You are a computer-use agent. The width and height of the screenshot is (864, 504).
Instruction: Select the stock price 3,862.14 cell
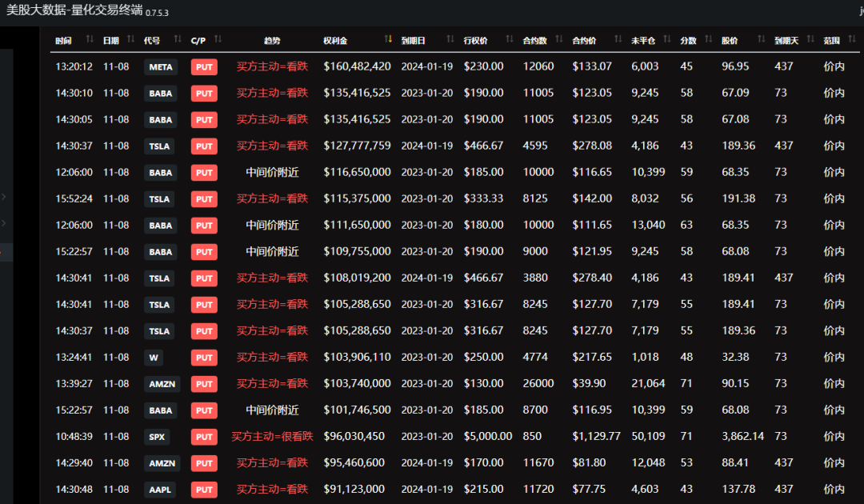click(x=742, y=437)
